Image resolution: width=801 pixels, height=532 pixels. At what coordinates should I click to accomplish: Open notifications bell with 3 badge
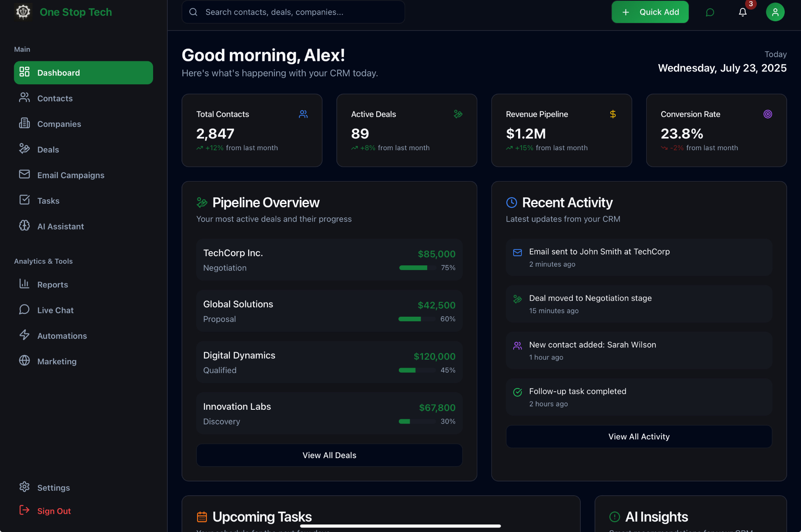click(x=743, y=12)
